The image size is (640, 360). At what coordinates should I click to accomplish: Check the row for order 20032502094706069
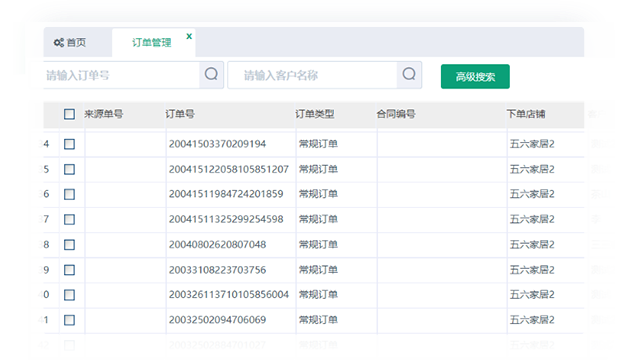(69, 320)
